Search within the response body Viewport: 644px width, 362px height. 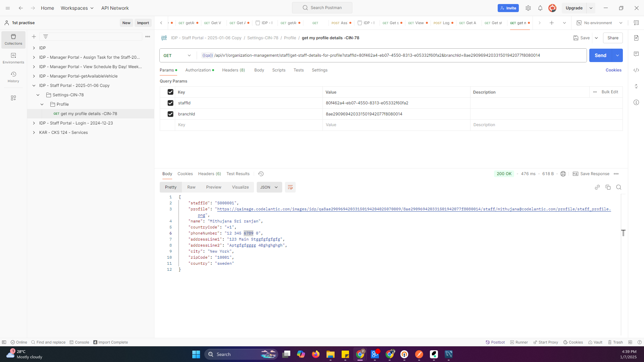click(x=619, y=187)
